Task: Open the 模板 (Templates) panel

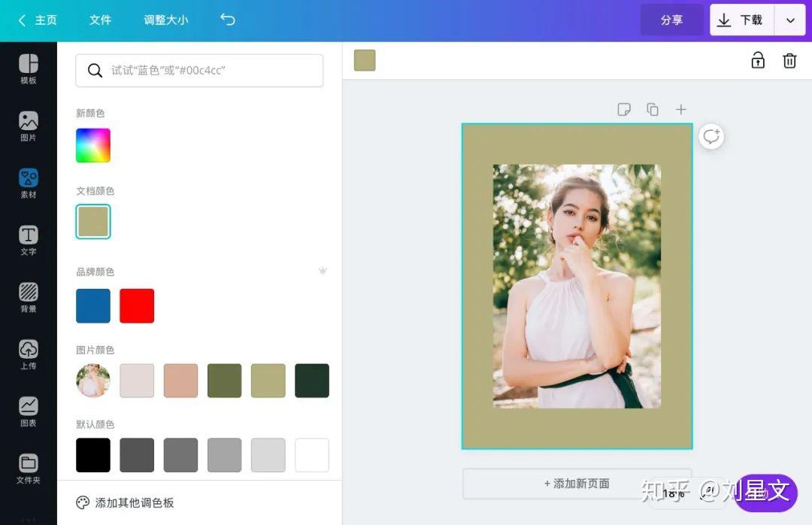Action: pyautogui.click(x=28, y=68)
